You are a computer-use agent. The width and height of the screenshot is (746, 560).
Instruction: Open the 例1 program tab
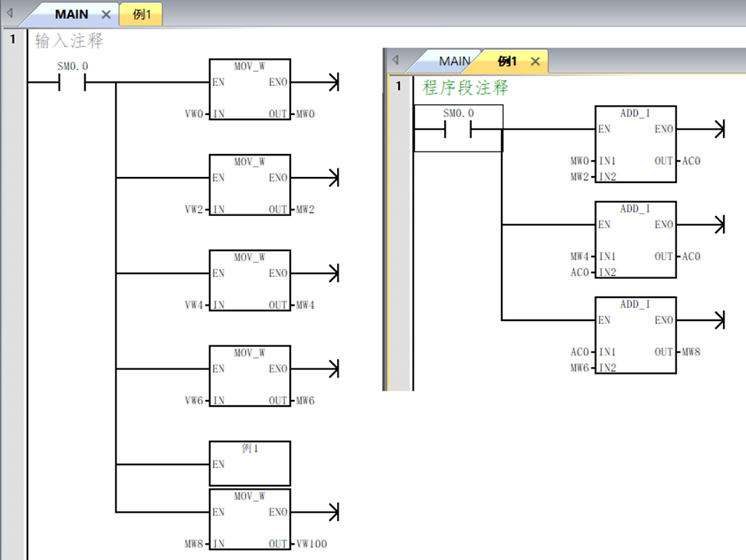point(140,14)
